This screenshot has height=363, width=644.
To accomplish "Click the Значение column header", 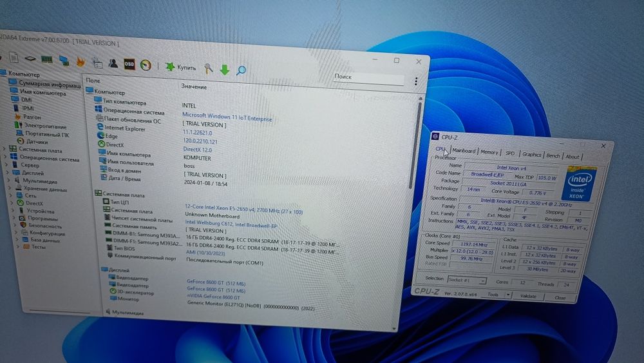I will [194, 87].
